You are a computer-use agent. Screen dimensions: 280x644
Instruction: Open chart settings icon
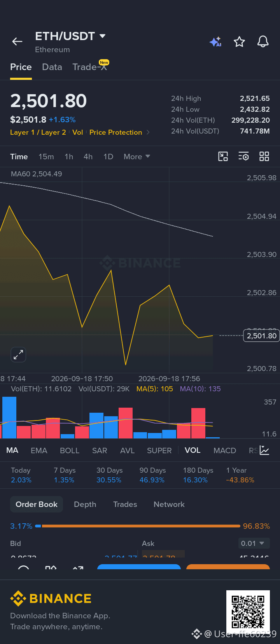point(243,157)
